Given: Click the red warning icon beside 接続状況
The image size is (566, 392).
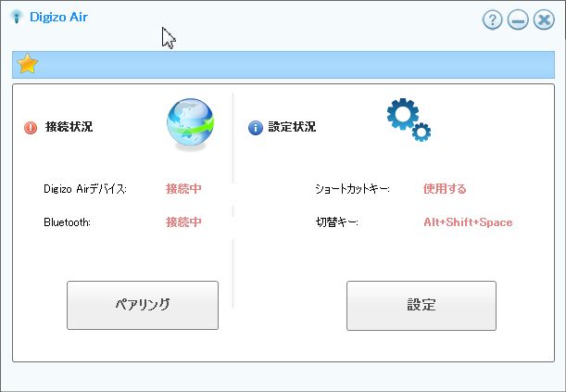Looking at the screenshot, I should [31, 127].
